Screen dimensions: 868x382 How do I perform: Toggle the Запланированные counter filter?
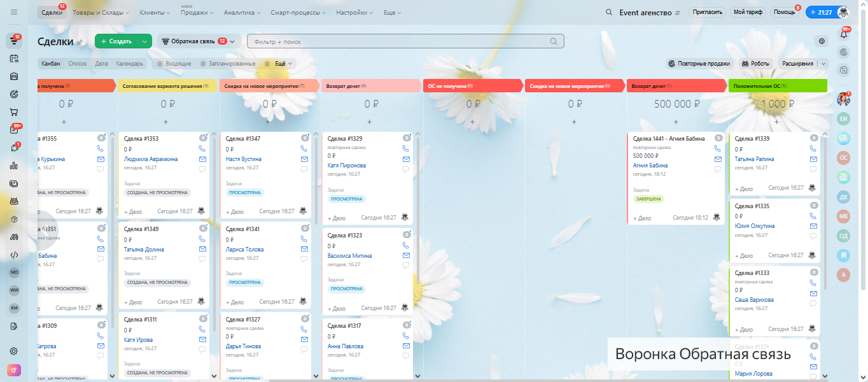point(228,64)
